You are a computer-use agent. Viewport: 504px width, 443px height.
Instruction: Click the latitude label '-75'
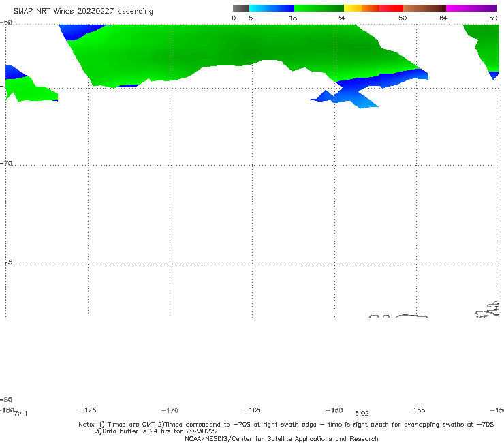coord(6,262)
